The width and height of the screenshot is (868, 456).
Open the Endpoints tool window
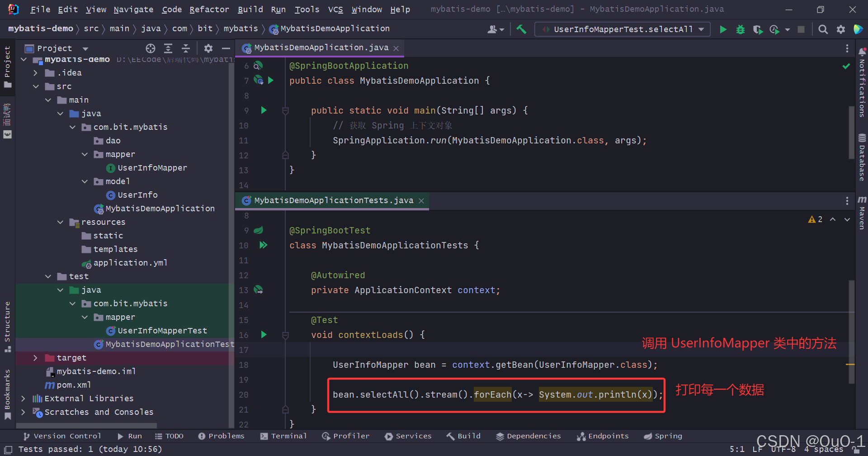tap(603, 436)
